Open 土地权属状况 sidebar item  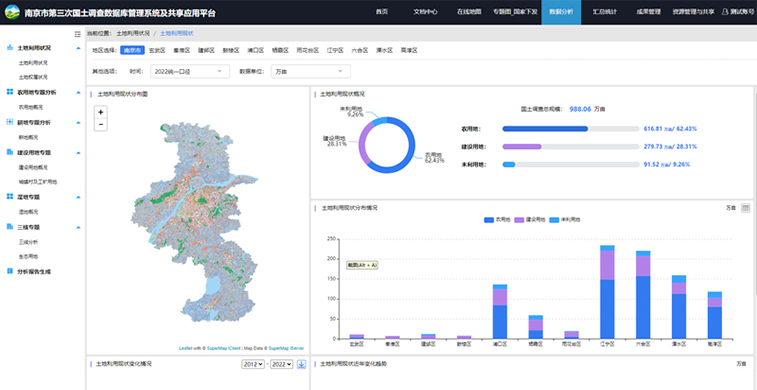[33, 77]
